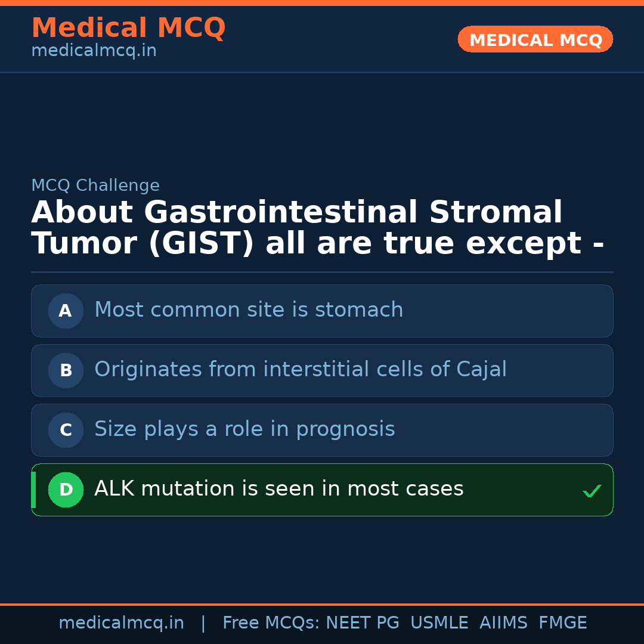Image resolution: width=644 pixels, height=644 pixels.
Task: Pick "Size plays a role in prognosis"
Action: coord(244,429)
